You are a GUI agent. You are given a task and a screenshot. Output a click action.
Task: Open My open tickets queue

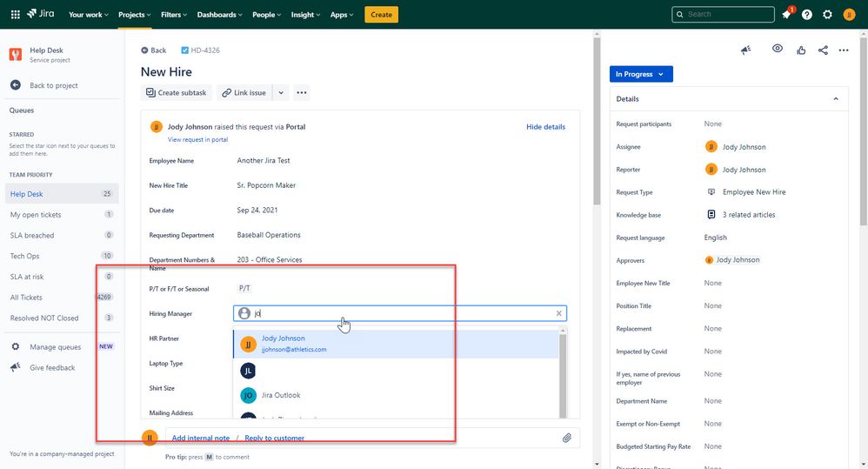click(x=62, y=214)
